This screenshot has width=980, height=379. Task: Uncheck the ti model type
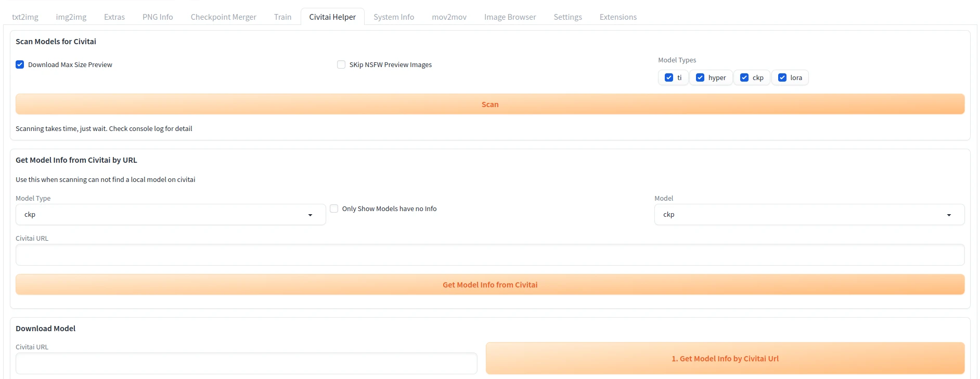tap(669, 78)
